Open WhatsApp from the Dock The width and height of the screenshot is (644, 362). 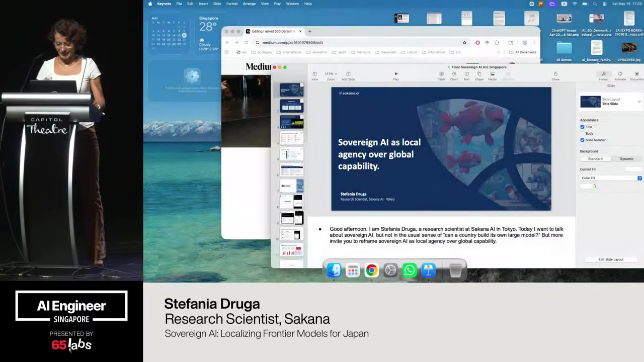410,270
